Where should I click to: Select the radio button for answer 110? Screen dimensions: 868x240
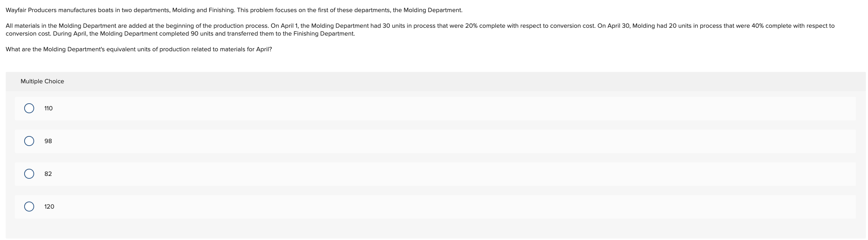point(30,108)
